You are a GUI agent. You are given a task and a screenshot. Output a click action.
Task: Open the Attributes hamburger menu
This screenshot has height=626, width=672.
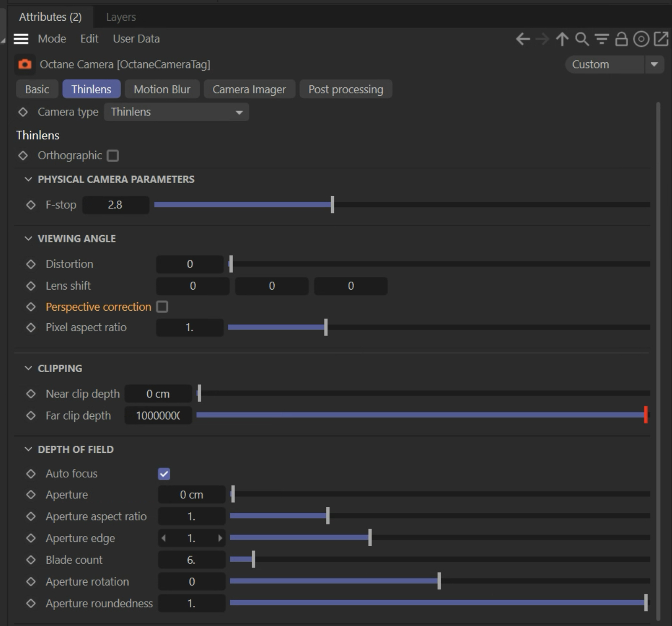click(x=21, y=39)
